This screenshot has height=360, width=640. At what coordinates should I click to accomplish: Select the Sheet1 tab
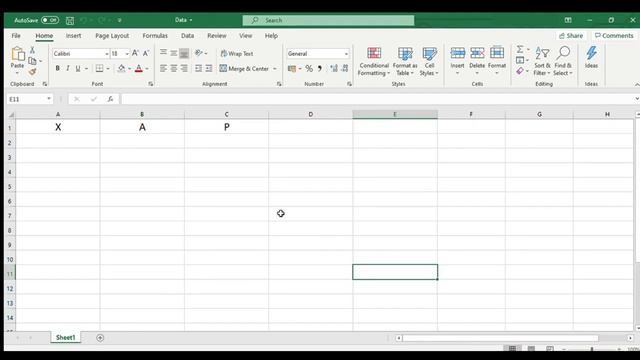click(x=65, y=338)
